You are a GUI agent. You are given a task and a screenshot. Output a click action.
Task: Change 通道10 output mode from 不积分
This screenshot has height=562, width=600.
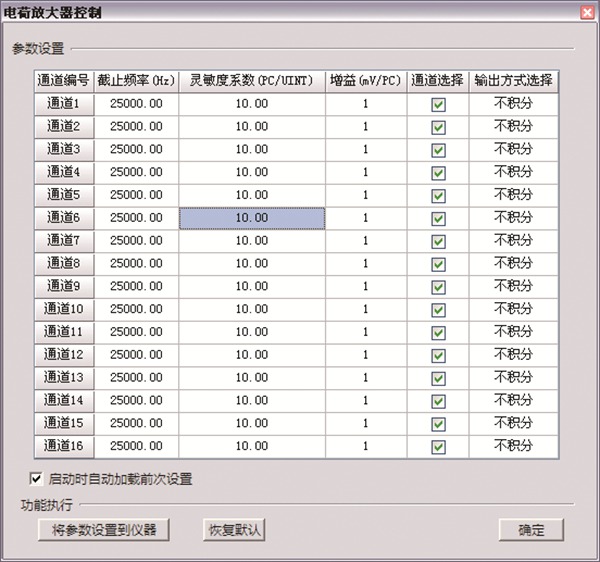[514, 309]
